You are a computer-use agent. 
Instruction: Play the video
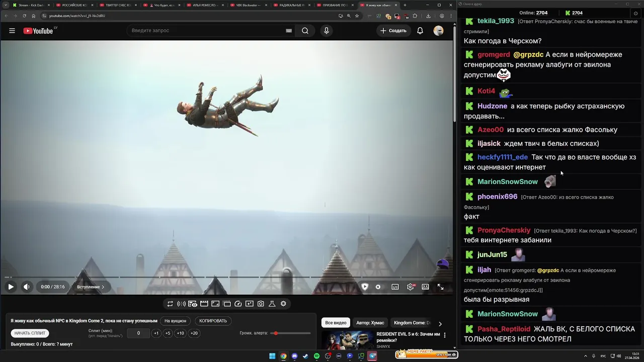(11, 287)
